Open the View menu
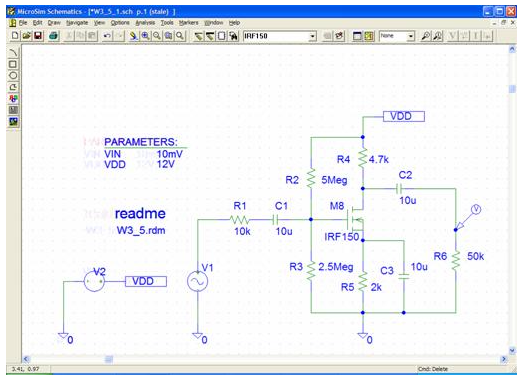 point(99,23)
